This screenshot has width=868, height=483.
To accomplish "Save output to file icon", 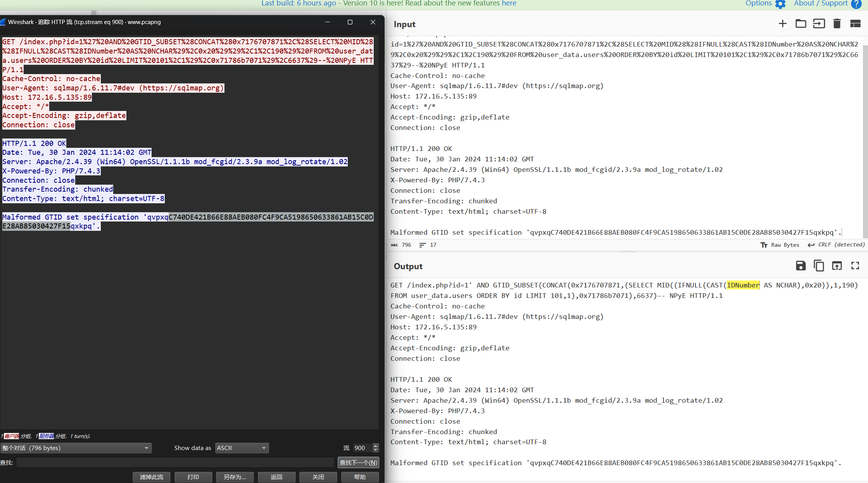I will point(801,266).
